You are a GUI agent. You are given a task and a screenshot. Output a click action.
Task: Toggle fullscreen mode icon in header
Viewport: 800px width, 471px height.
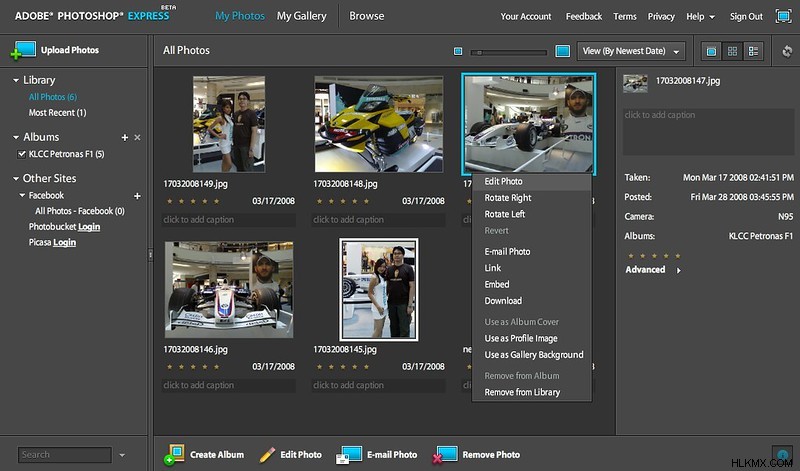[x=783, y=16]
